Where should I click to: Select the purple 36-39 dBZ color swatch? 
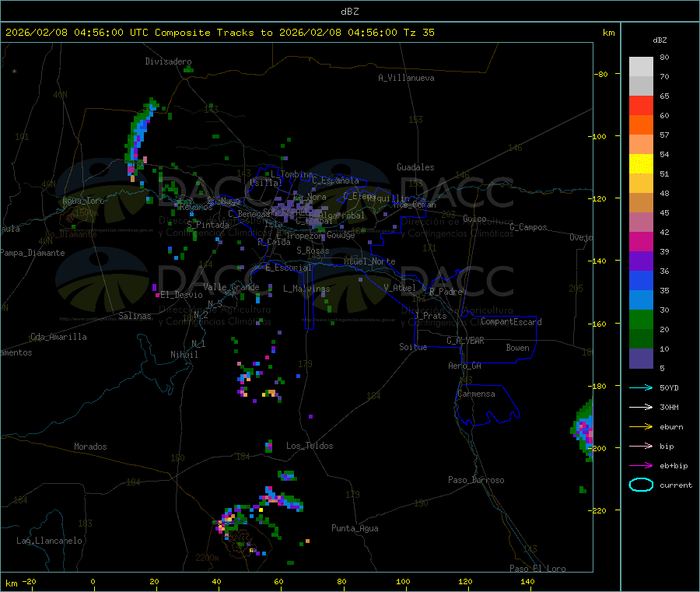(641, 261)
